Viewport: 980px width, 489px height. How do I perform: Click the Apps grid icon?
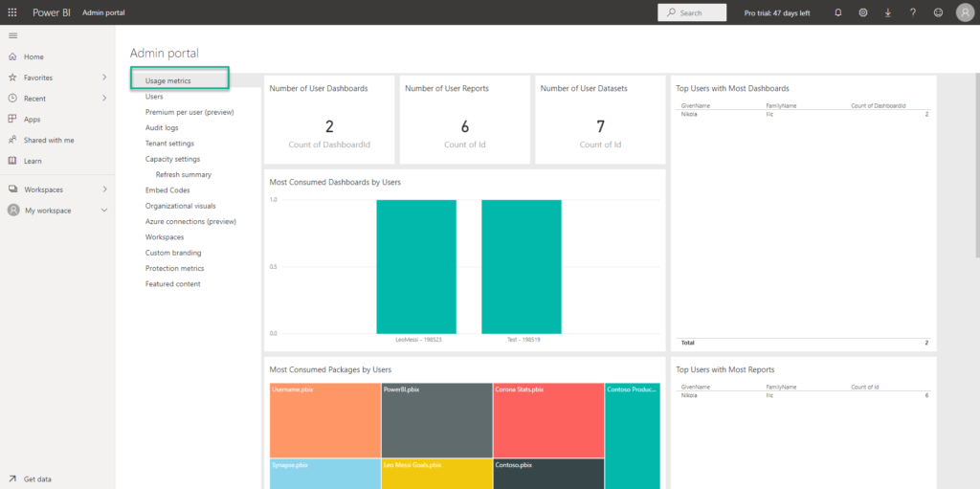[12, 119]
